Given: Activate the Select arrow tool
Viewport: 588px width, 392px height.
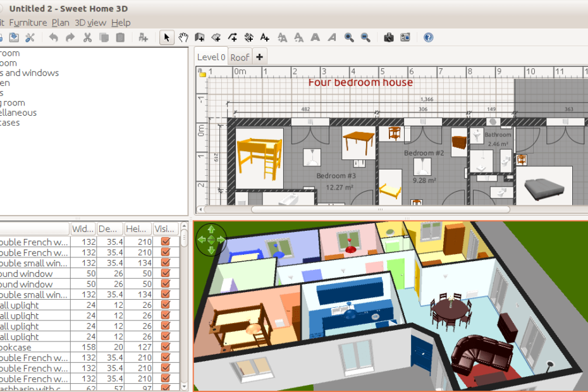Looking at the screenshot, I should (x=166, y=37).
